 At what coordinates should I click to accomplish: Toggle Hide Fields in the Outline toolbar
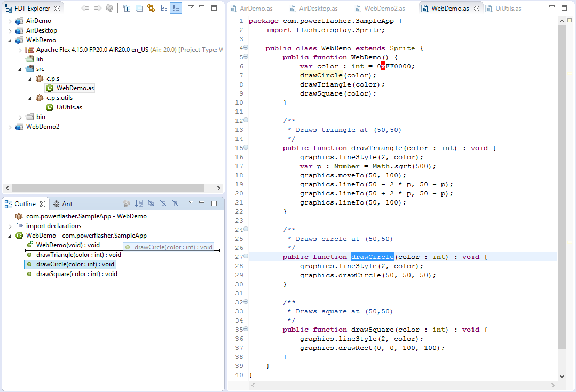click(152, 203)
